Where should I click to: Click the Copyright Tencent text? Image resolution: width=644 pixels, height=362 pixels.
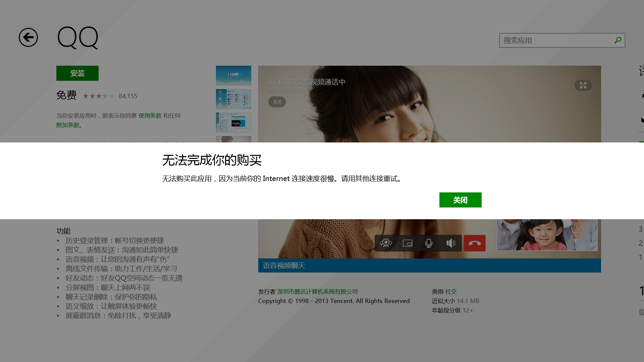pos(334,301)
